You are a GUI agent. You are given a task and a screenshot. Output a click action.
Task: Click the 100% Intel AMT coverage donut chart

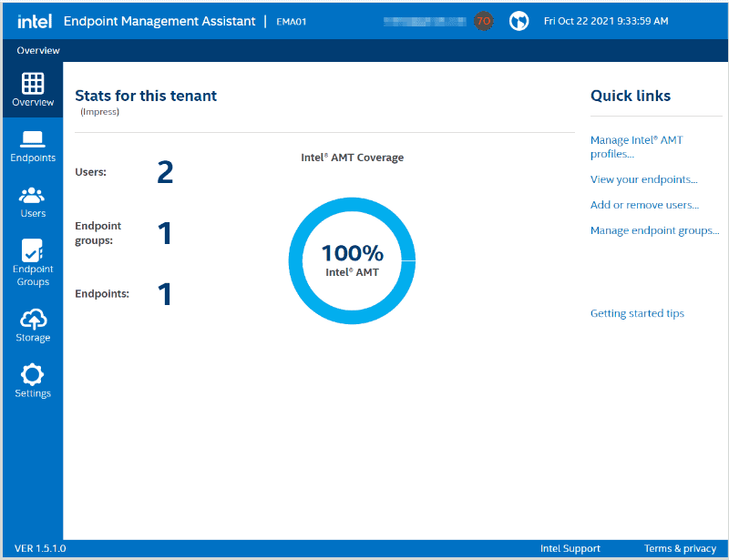tap(352, 260)
